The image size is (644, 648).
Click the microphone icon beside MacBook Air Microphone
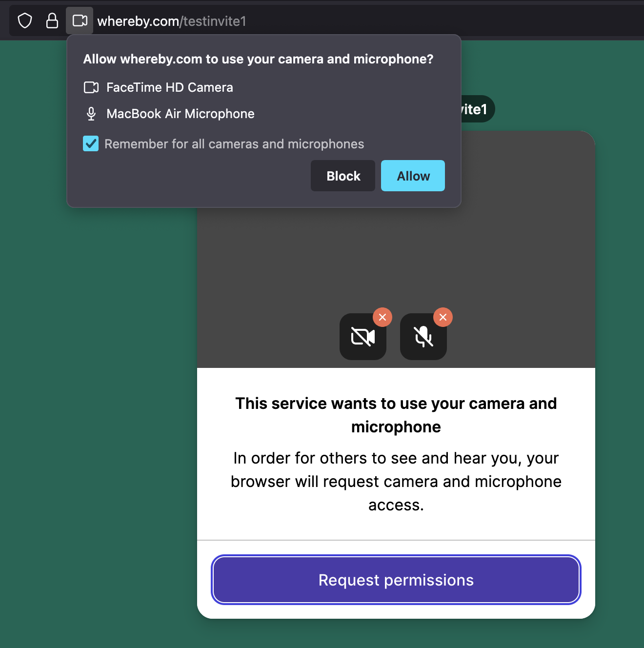tap(91, 114)
